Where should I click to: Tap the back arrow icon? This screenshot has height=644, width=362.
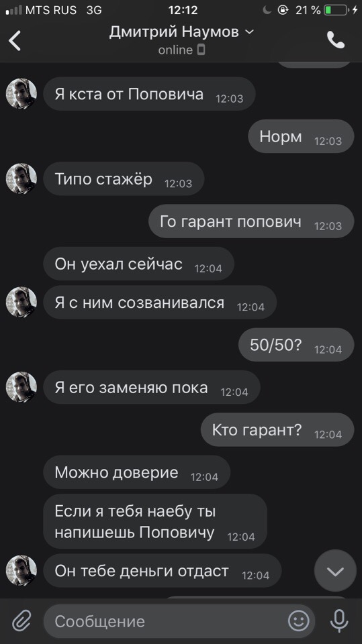coord(15,41)
